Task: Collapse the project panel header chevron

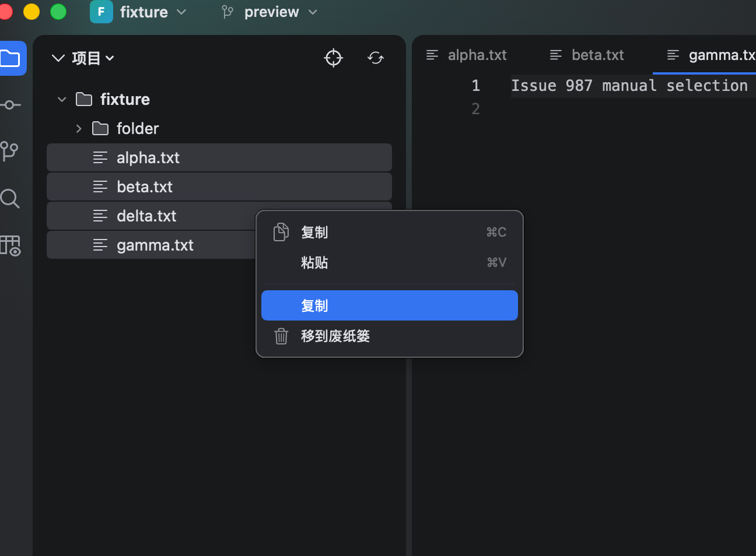Action: (x=58, y=58)
